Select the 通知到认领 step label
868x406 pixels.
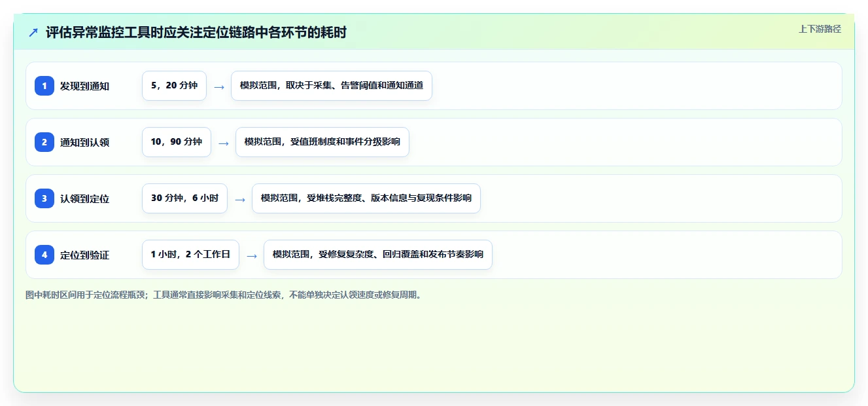pyautogui.click(x=84, y=142)
